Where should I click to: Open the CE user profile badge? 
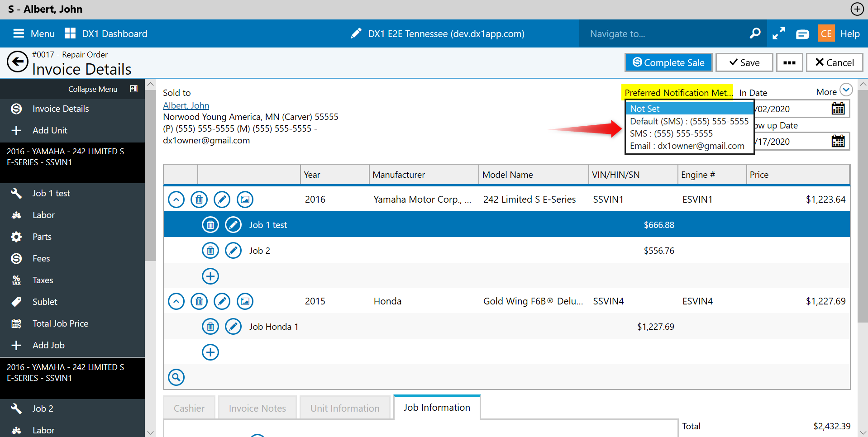pos(826,33)
